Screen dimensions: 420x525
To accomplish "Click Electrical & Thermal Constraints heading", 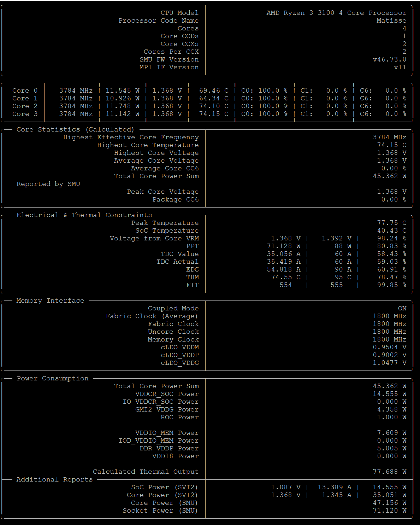I will coord(84,215).
